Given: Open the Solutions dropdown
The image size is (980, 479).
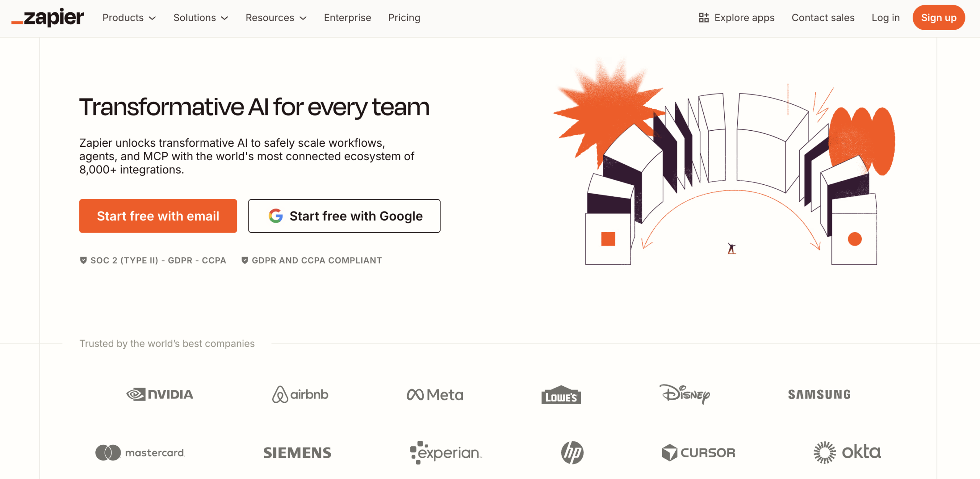Looking at the screenshot, I should (x=200, y=18).
